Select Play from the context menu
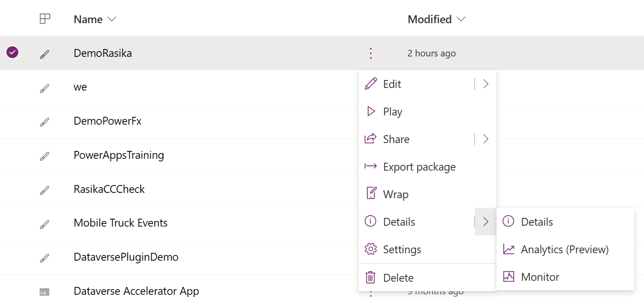644x297 pixels. [392, 111]
